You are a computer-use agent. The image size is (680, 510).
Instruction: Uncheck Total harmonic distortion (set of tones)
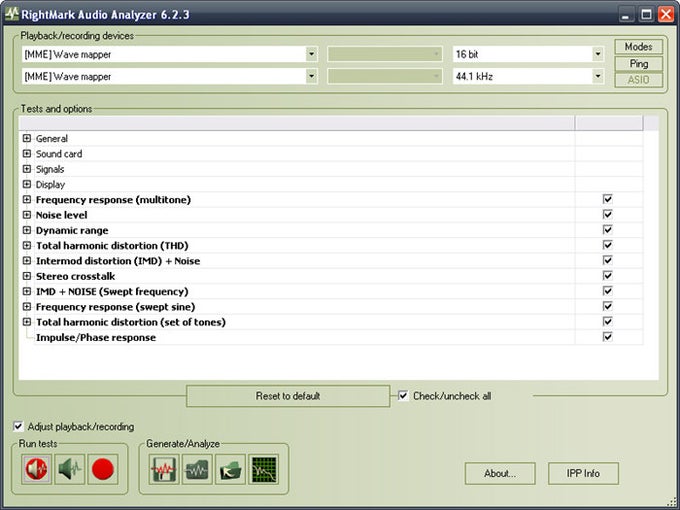coord(608,322)
